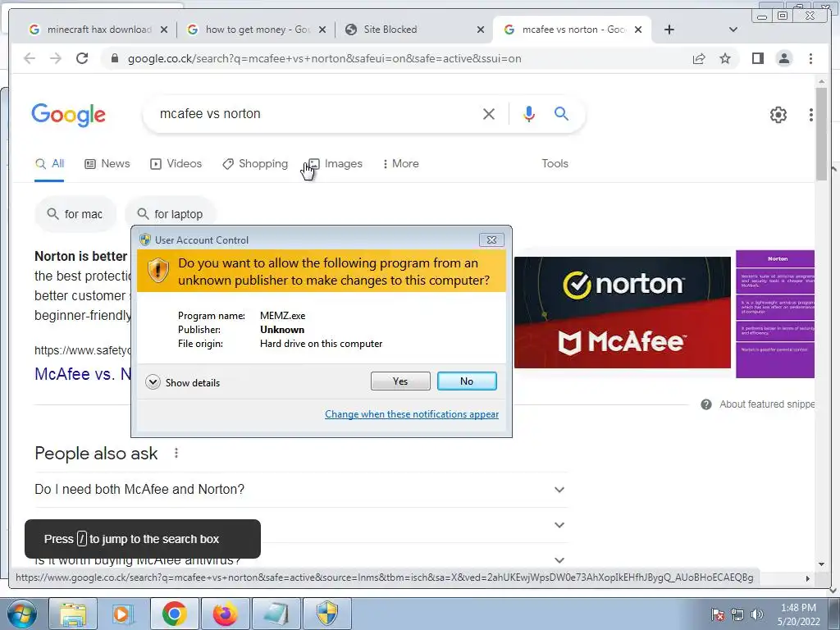840x630 pixels.
Task: Open the More search filters menu
Action: point(400,163)
